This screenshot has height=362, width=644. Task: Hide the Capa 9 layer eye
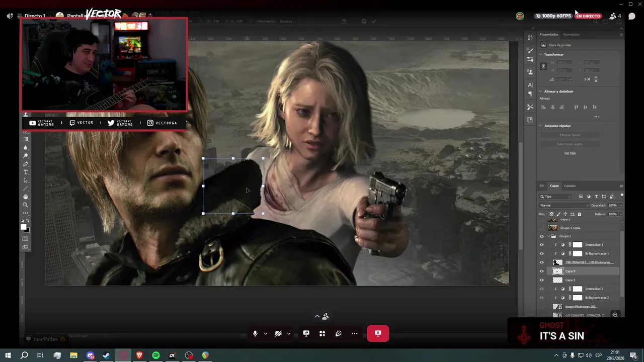(x=542, y=271)
